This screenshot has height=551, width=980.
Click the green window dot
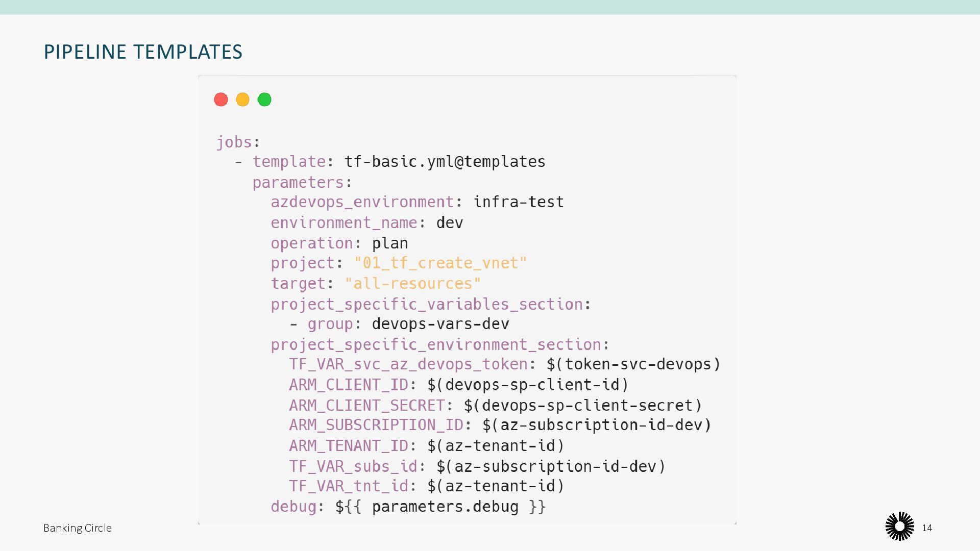264,99
